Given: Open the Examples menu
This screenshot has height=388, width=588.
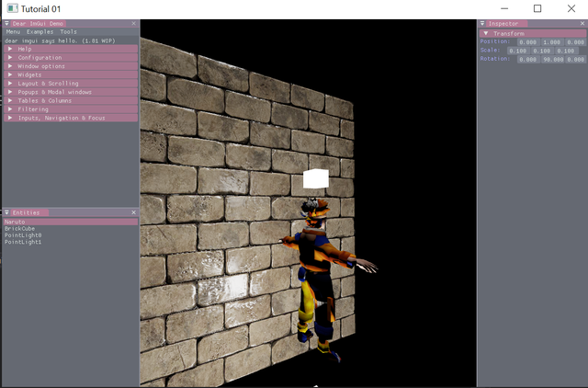Looking at the screenshot, I should point(40,32).
